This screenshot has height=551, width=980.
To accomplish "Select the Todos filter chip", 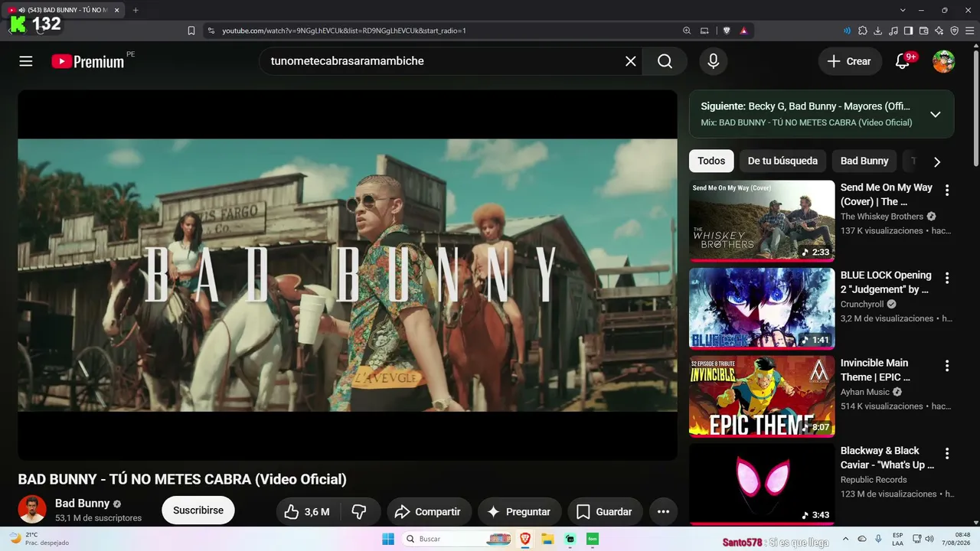I will tap(711, 161).
